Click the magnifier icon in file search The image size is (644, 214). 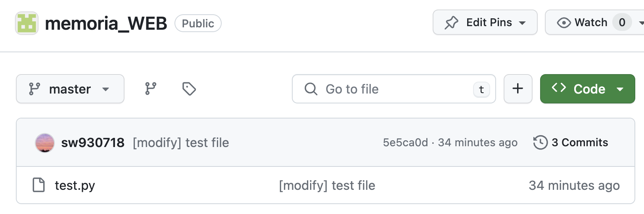coord(311,89)
